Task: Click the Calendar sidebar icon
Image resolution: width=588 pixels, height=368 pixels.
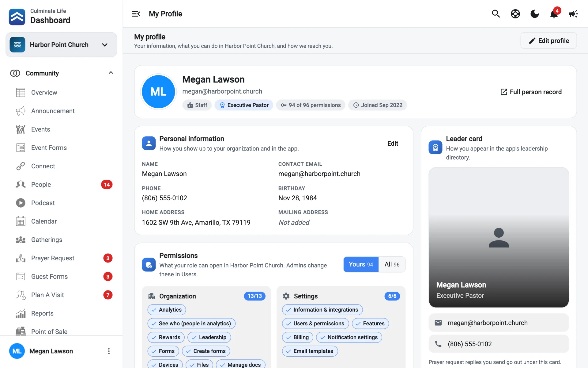Action: click(21, 221)
